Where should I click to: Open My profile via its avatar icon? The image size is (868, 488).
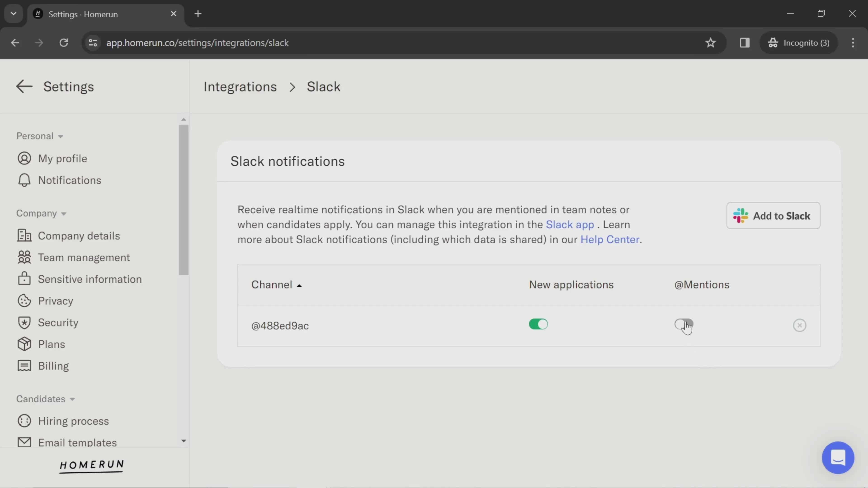(x=24, y=158)
